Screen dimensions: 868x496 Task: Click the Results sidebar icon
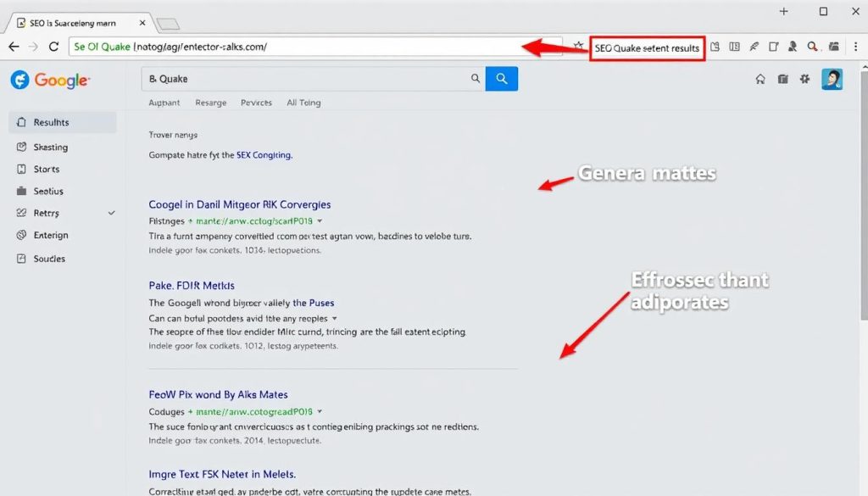(x=21, y=122)
